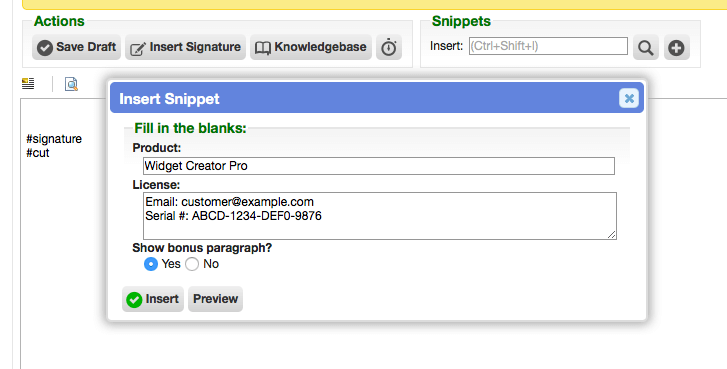Click the green Insert button
The height and width of the screenshot is (369, 727).
153,299
